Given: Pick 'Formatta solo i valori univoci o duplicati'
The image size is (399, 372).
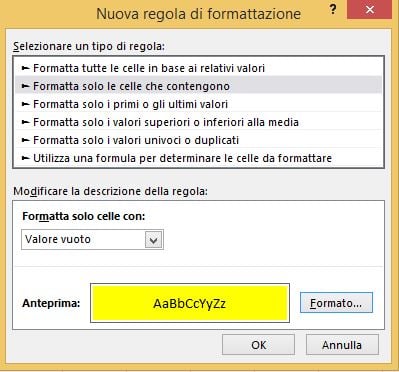Looking at the screenshot, I should 199,140.
